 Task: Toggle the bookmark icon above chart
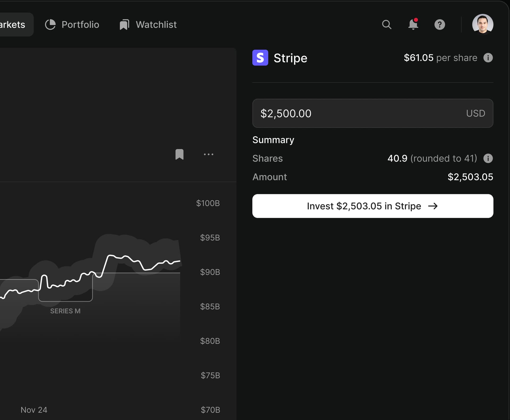pos(180,154)
